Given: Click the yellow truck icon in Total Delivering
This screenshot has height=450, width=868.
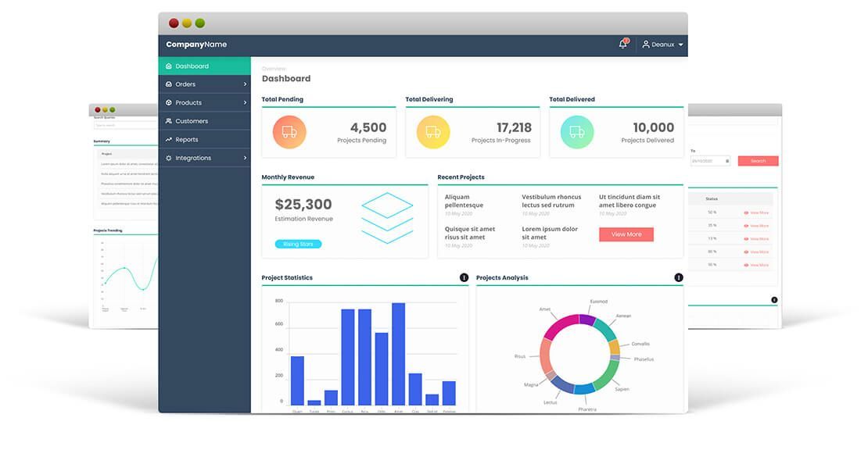Looking at the screenshot, I should click(x=433, y=132).
